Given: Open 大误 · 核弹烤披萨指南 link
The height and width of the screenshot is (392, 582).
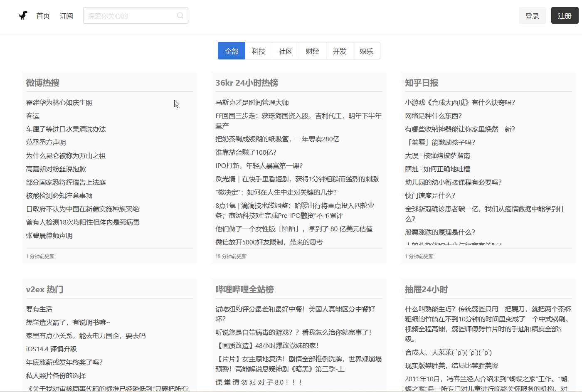Looking at the screenshot, I should [438, 156].
